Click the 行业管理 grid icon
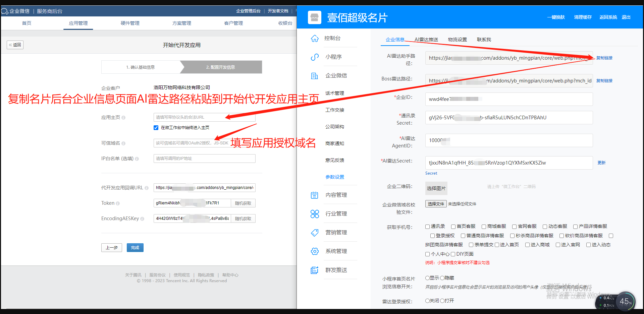The image size is (644, 314). coord(315,214)
